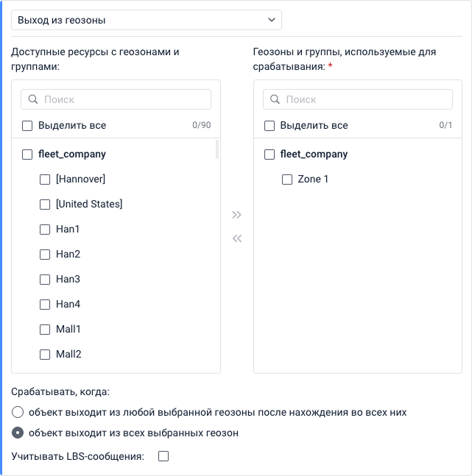Viewport: 472px width, 476px height.
Task: Click search magnifier in available resources list
Action: click(x=32, y=99)
